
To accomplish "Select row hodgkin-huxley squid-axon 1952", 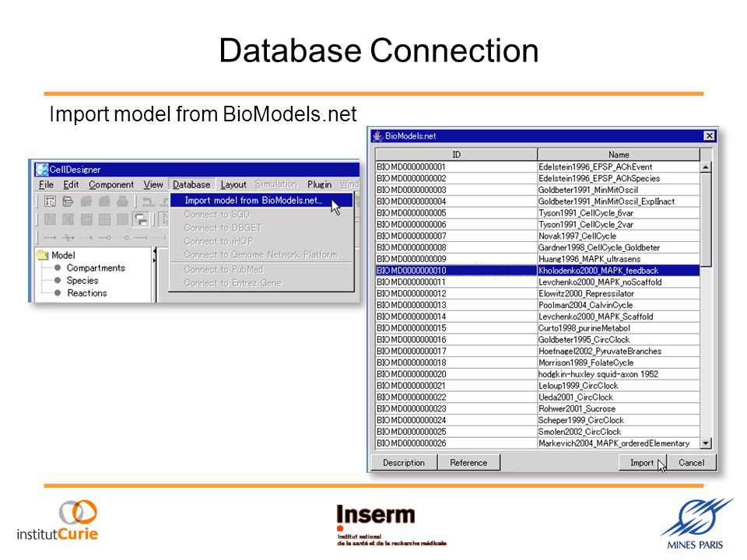I will (538, 374).
